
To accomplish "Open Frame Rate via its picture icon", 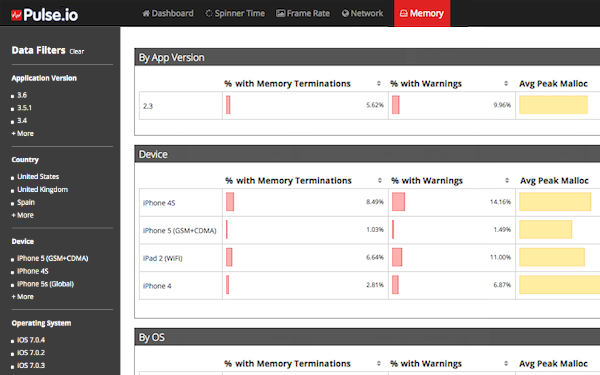I will (280, 13).
